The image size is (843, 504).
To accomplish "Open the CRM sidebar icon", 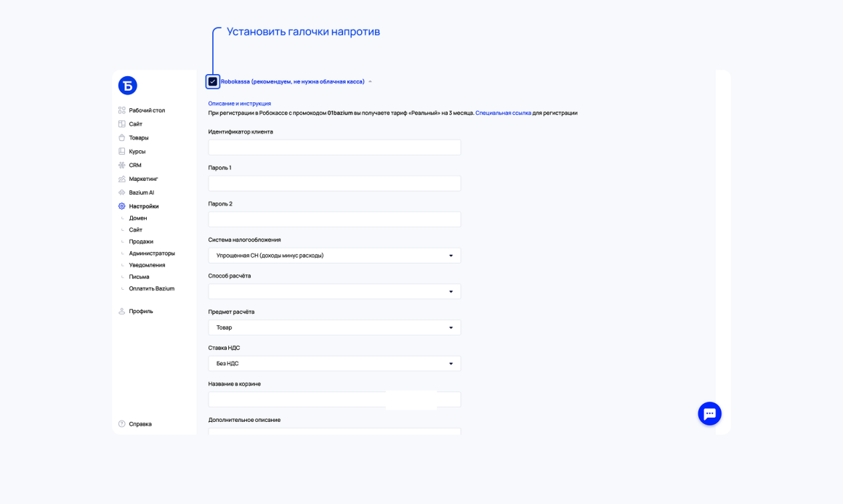I will tap(122, 165).
